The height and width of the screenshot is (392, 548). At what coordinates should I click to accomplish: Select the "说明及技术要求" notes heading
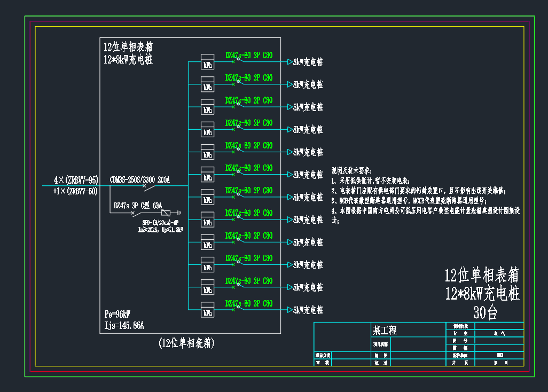coord(351,170)
